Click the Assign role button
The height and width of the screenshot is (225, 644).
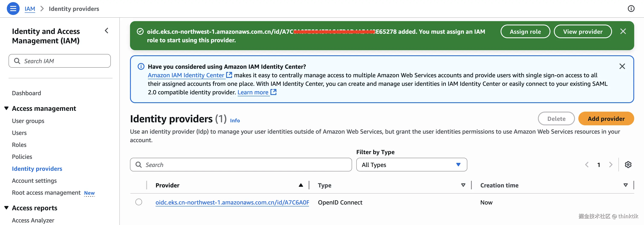[x=525, y=31]
